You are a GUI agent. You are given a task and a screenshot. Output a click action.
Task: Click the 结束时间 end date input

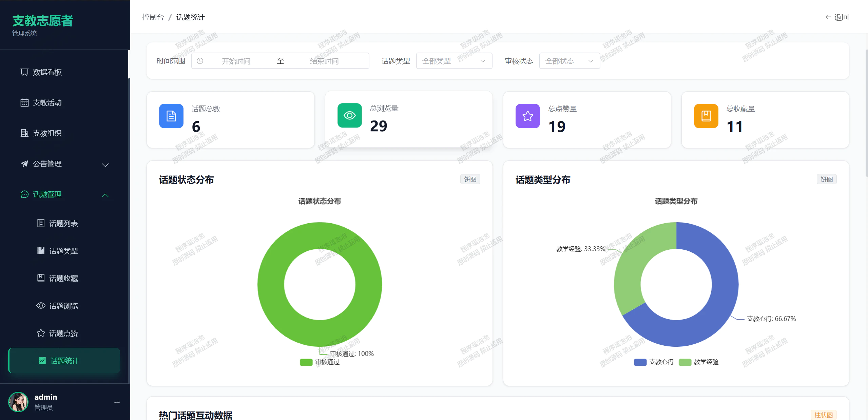coord(324,61)
